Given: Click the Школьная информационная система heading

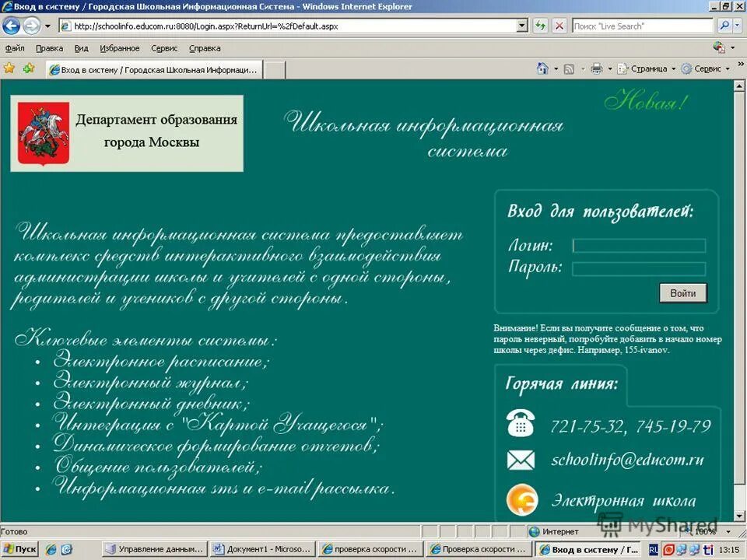Looking at the screenshot, I should pos(424,135).
